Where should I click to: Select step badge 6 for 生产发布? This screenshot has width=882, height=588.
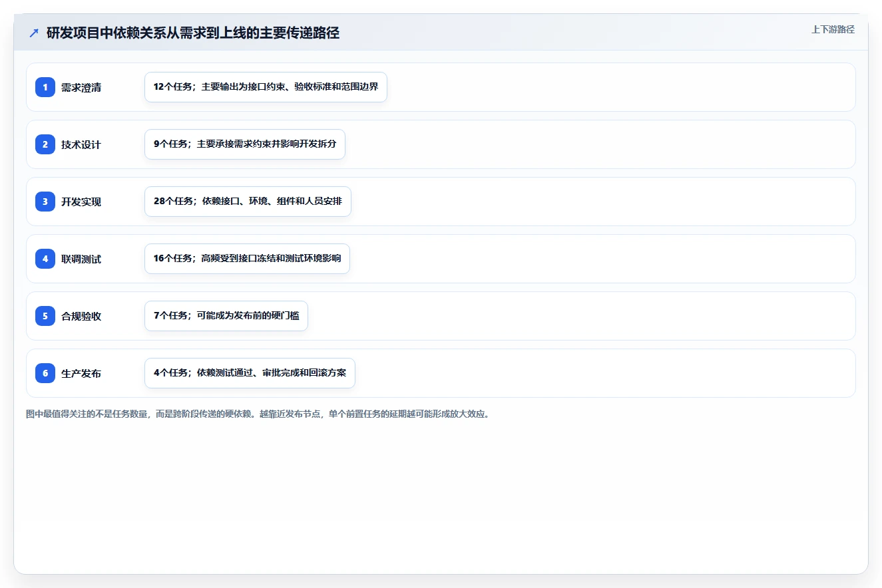point(45,373)
